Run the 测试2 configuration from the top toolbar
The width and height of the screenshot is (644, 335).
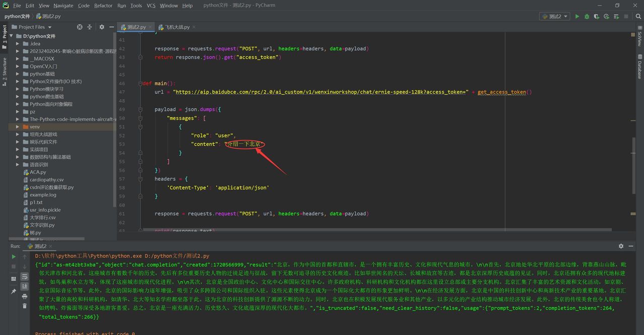[577, 17]
